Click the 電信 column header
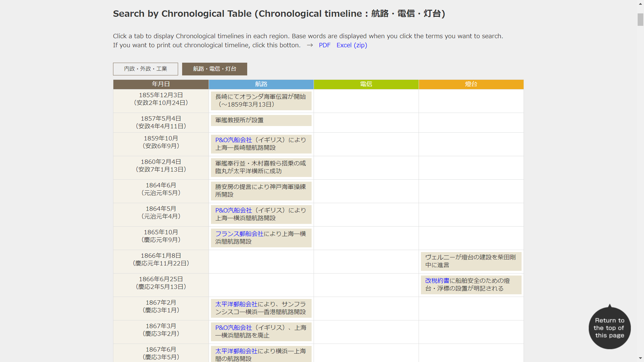 (366, 84)
